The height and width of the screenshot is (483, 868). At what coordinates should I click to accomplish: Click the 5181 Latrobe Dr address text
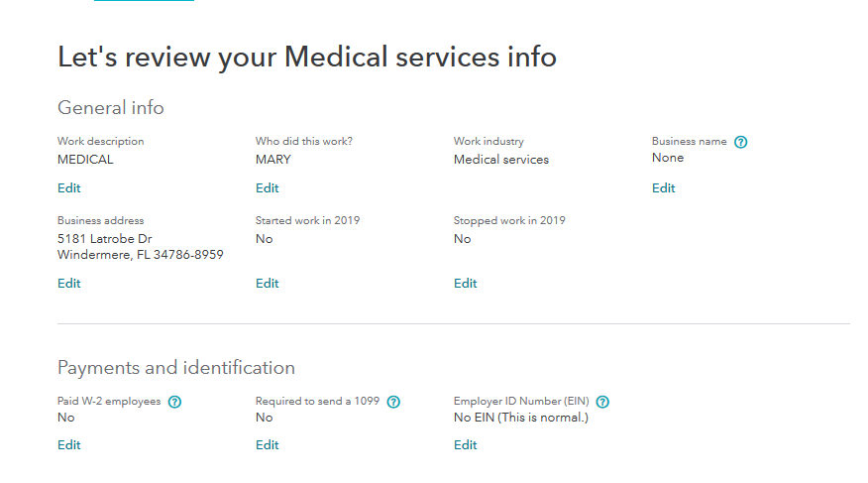tap(105, 239)
